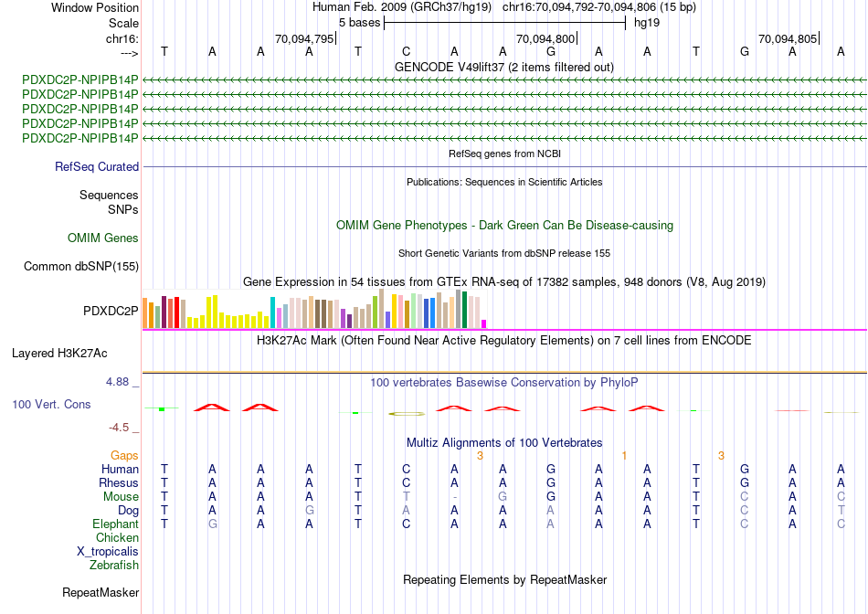Click the gap dash in the Mouse alignment row
Image resolution: width=868 pixels, height=614 pixels.
(x=454, y=497)
